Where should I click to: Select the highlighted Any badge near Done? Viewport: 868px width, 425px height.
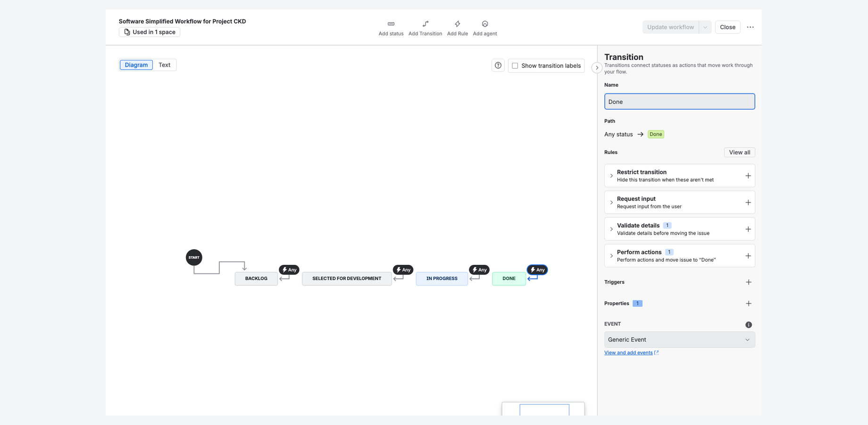coord(537,270)
